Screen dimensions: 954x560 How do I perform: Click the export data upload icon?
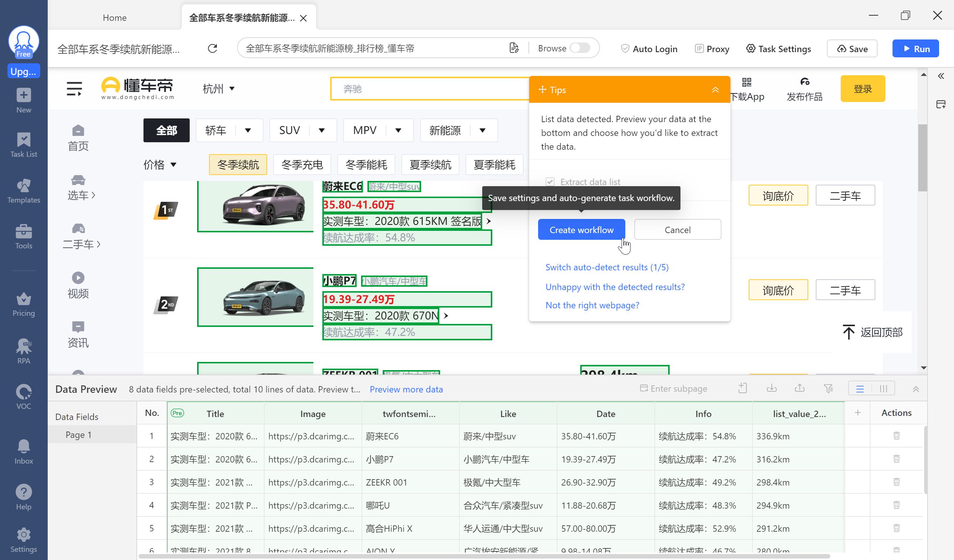point(800,389)
